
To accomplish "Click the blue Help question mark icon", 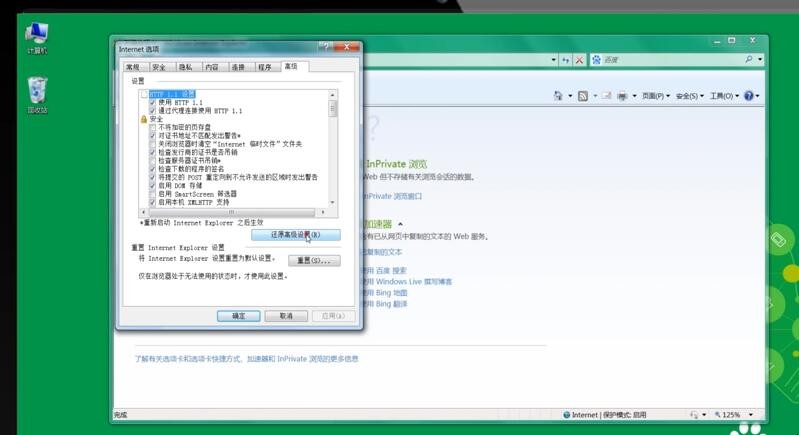I will pyautogui.click(x=748, y=96).
